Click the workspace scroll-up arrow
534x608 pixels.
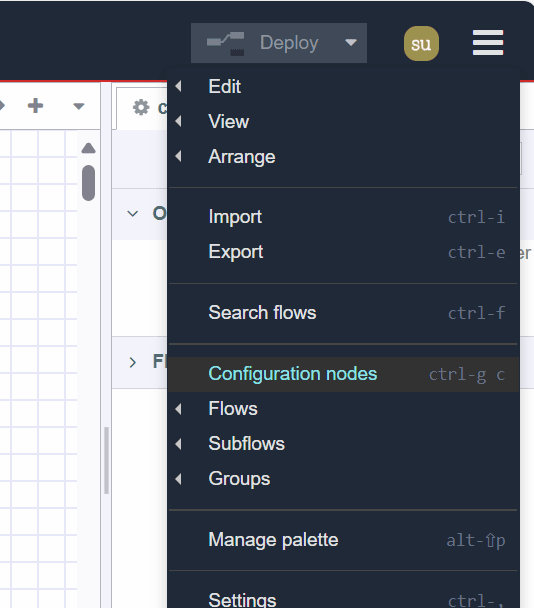tap(89, 148)
